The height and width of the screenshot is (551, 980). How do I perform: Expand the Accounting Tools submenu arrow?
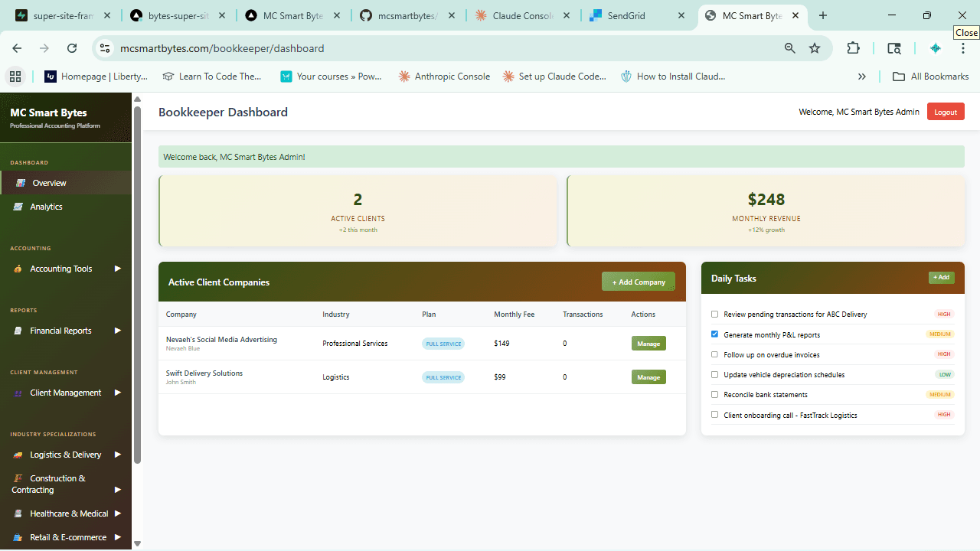(118, 268)
